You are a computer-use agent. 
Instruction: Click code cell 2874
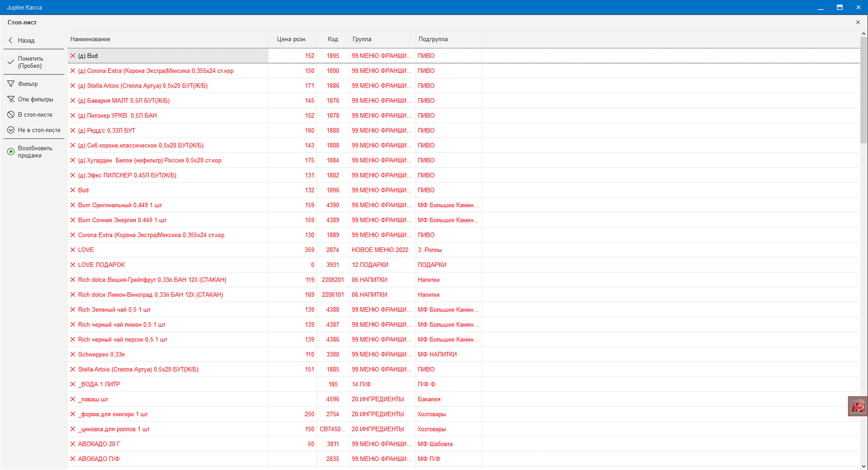click(x=333, y=250)
